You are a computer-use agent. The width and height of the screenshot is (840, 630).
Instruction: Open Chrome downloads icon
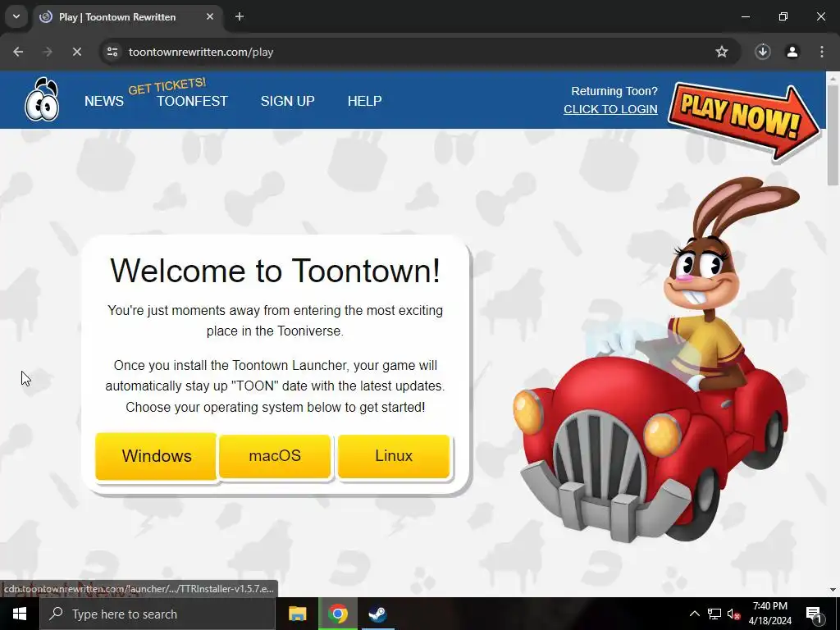tap(763, 52)
